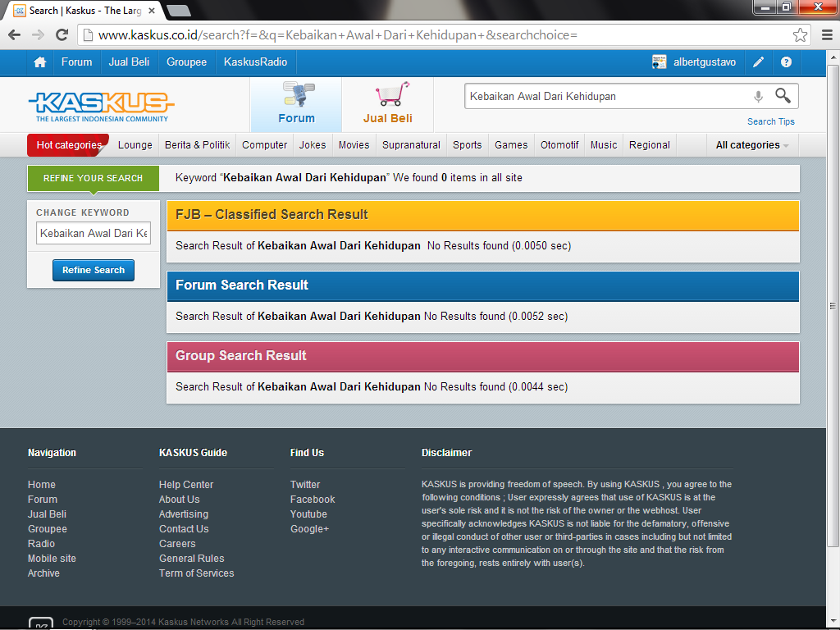Open the Youtube footer link
The width and height of the screenshot is (840, 630).
coord(308,514)
